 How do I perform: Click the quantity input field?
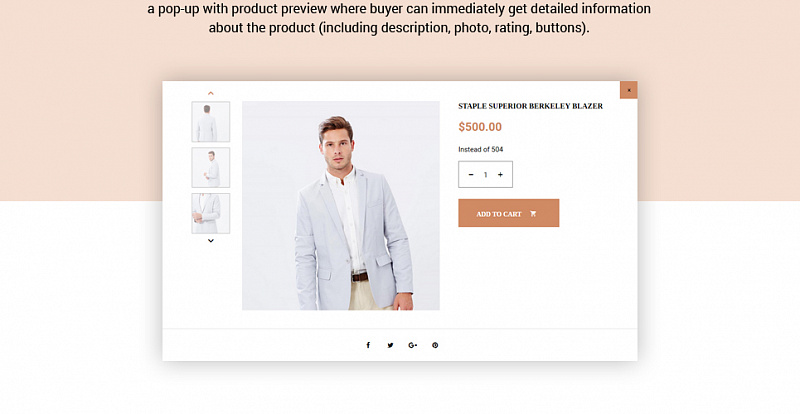point(486,175)
